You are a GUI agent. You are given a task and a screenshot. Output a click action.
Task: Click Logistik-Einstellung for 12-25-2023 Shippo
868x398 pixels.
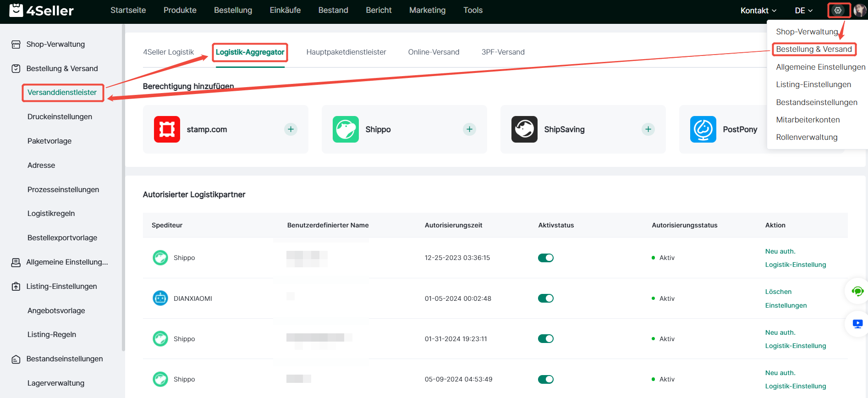pos(796,265)
